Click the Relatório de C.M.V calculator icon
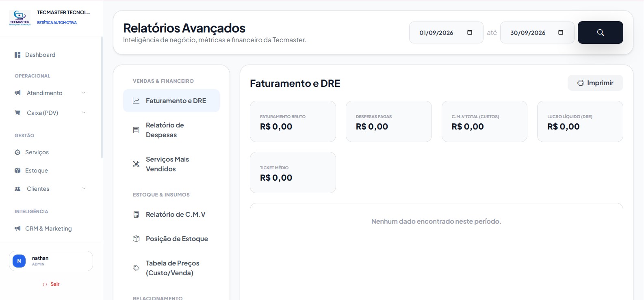The height and width of the screenshot is (300, 644). click(x=136, y=214)
